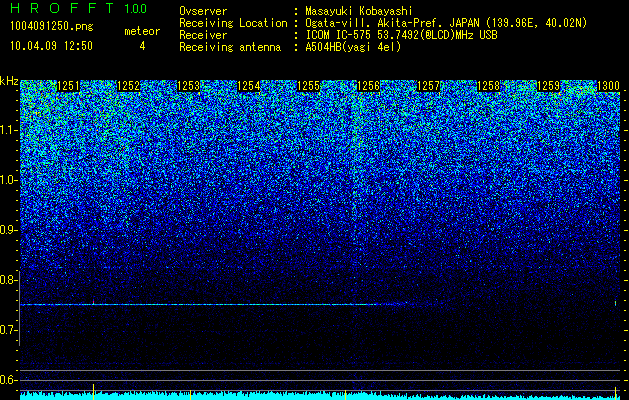The width and height of the screenshot is (629, 400).
Task: Click the 1.1 frequency axis label
Action: coord(8,130)
